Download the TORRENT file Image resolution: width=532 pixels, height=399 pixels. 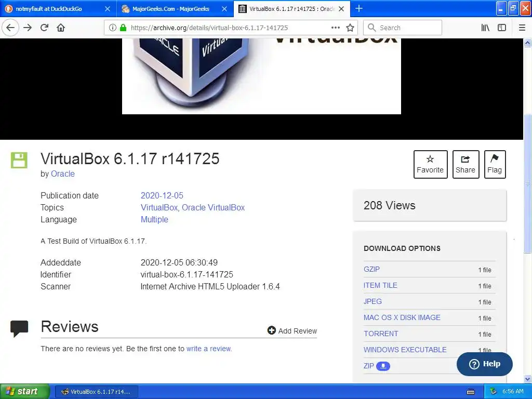pyautogui.click(x=381, y=334)
